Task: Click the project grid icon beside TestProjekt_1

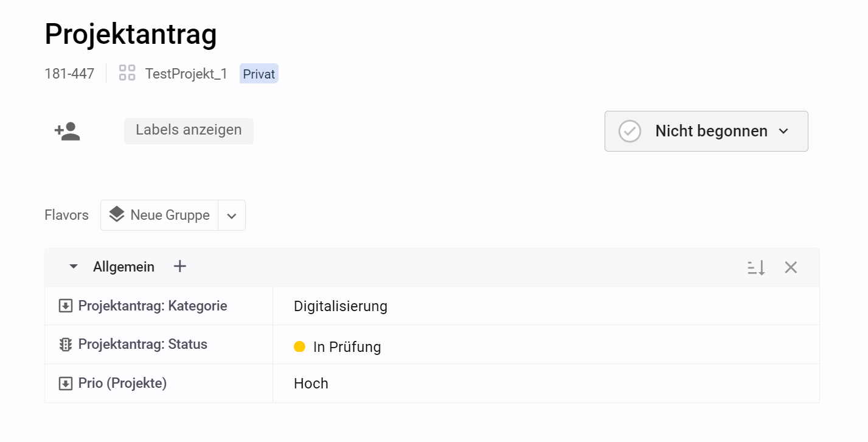Action: pyautogui.click(x=127, y=73)
